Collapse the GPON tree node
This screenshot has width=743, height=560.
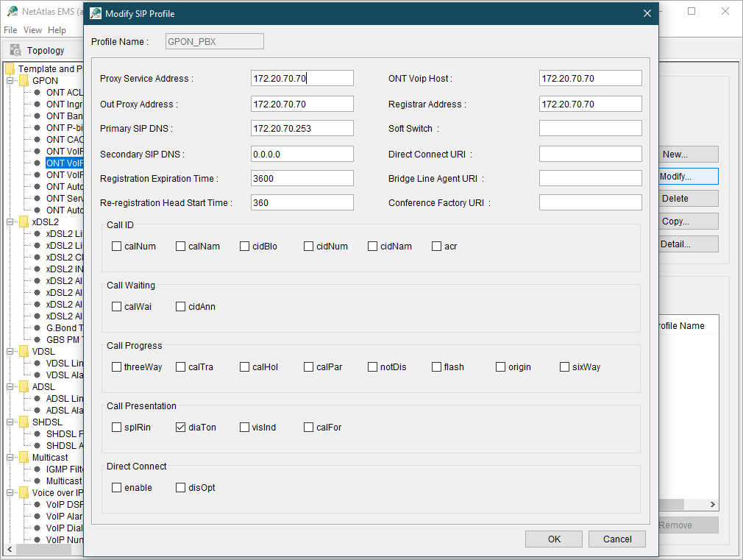point(11,81)
